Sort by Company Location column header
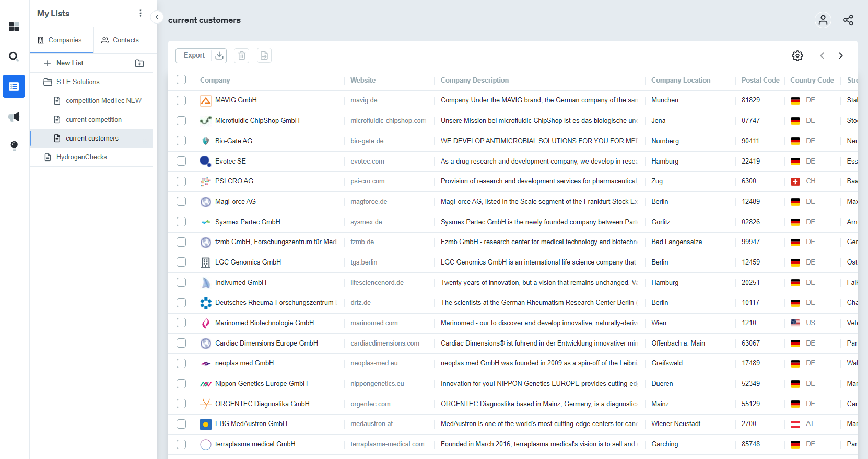868x459 pixels. coord(681,81)
